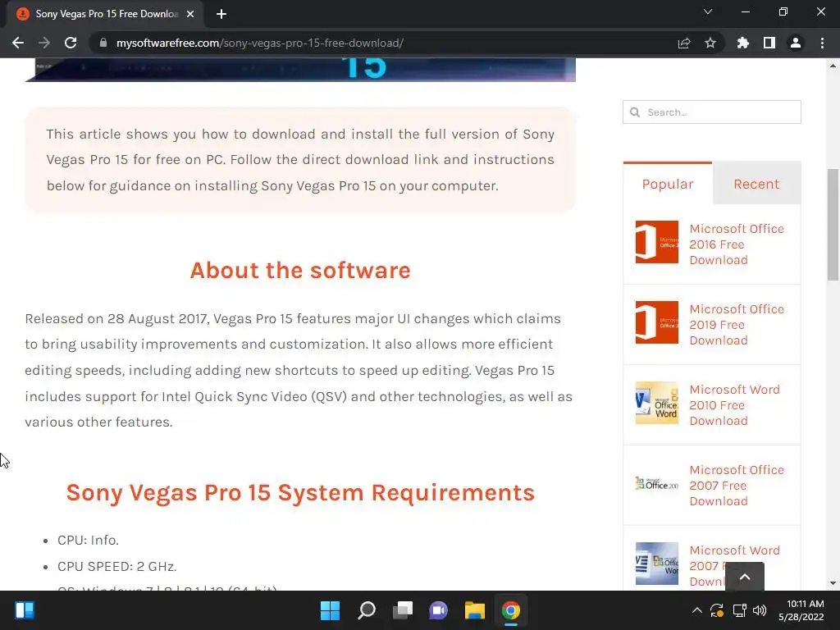
Task: Click the sync update tray icon
Action: [717, 610]
